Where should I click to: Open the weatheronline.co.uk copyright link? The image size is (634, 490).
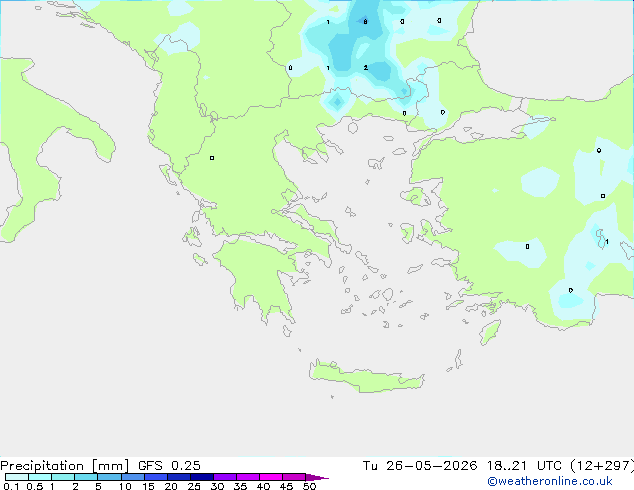[550, 481]
